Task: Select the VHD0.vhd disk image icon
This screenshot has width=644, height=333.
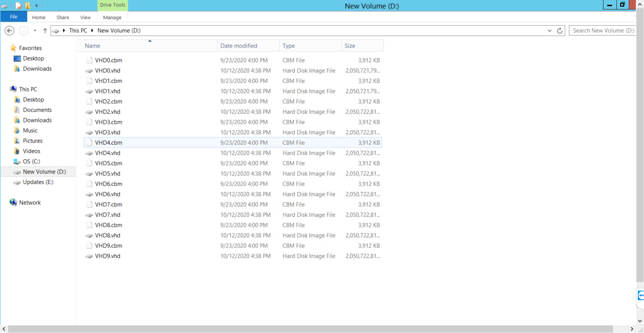Action: [x=89, y=71]
